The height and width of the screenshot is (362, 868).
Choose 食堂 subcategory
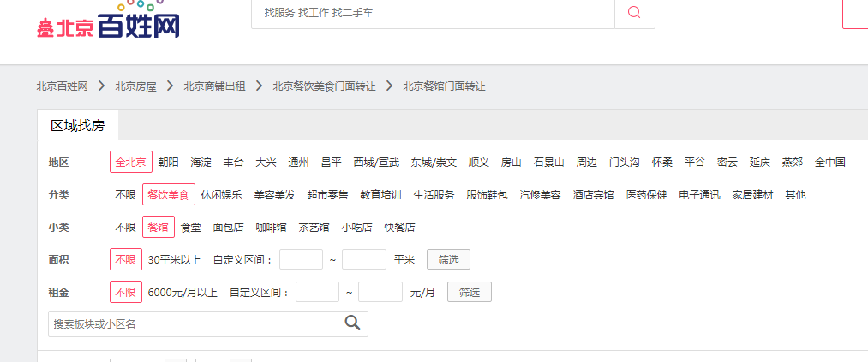coord(191,227)
